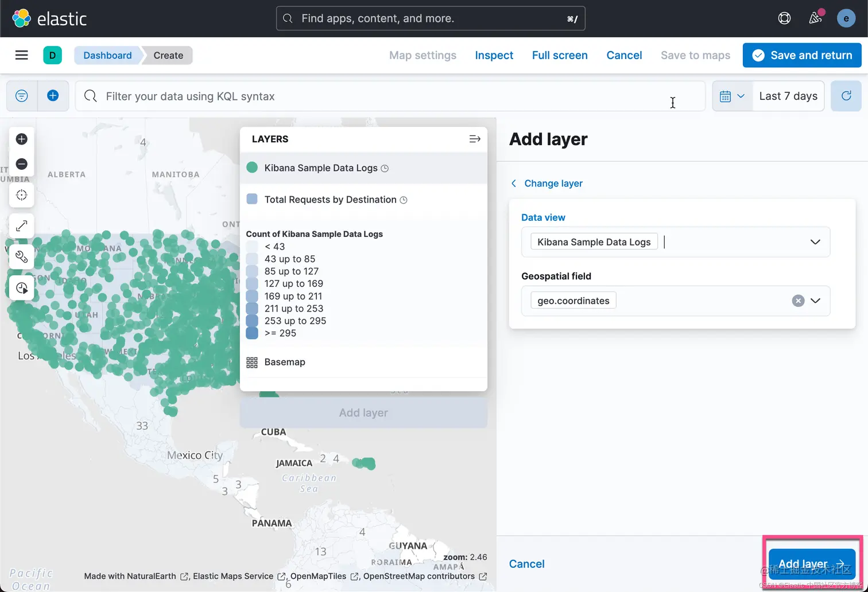Expand the Geospatial field dropdown arrow
The height and width of the screenshot is (592, 868).
815,301
